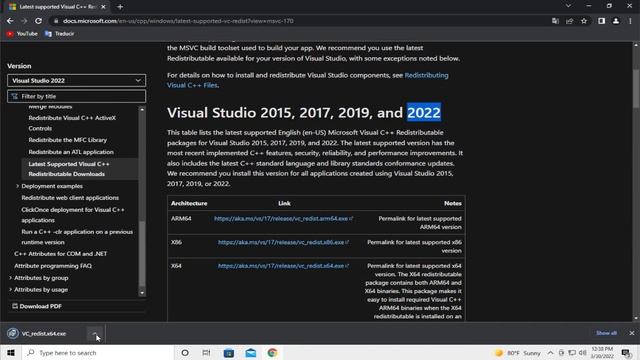Viewport: 640px width, 360px height.
Task: Open notification center icon
Action: [626, 353]
